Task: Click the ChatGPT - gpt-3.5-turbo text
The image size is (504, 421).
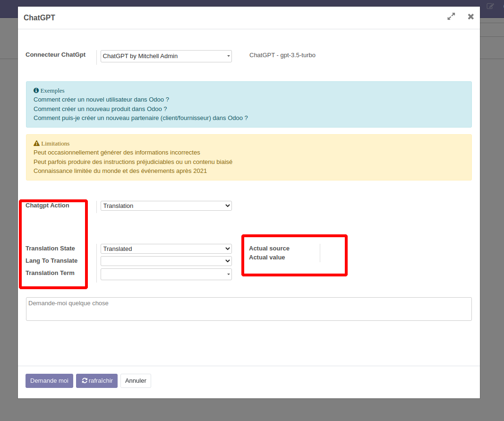Action: pyautogui.click(x=282, y=55)
